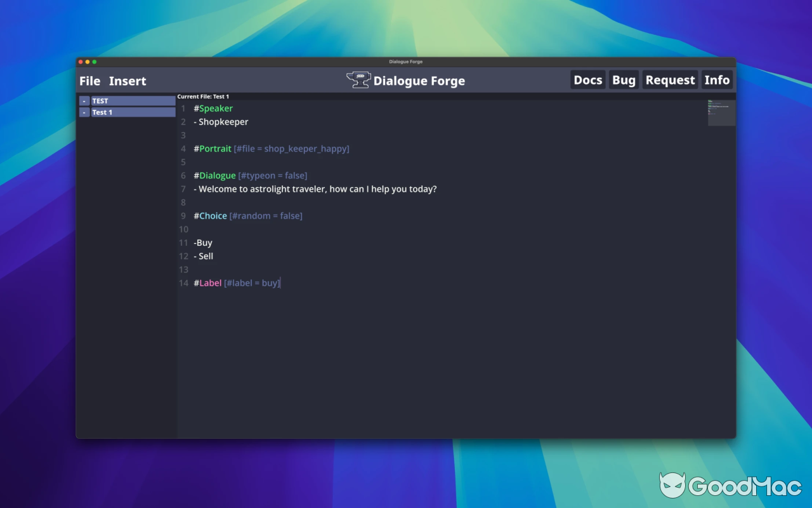The height and width of the screenshot is (508, 812).
Task: Show app Info
Action: [x=717, y=79]
